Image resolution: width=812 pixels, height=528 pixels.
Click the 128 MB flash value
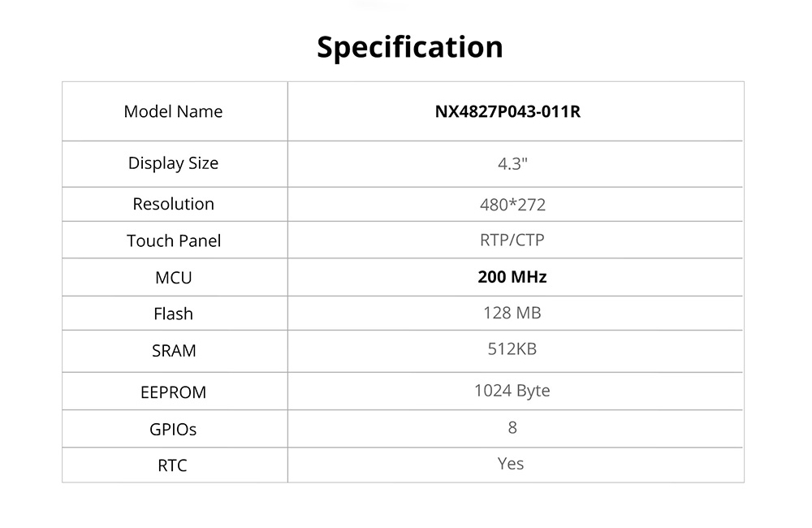(x=512, y=313)
